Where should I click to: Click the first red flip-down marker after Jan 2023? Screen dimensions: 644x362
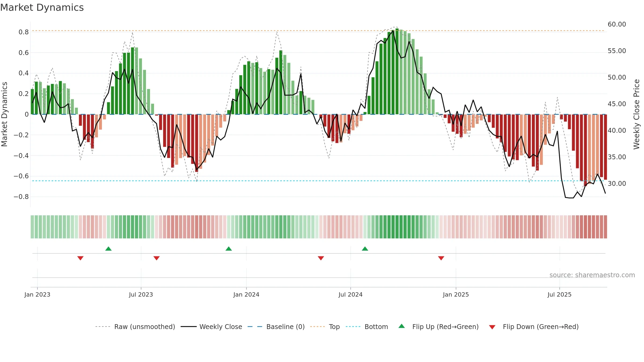tap(80, 258)
